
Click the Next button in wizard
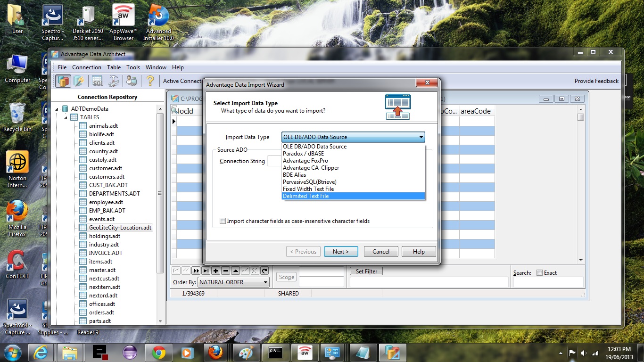(341, 252)
